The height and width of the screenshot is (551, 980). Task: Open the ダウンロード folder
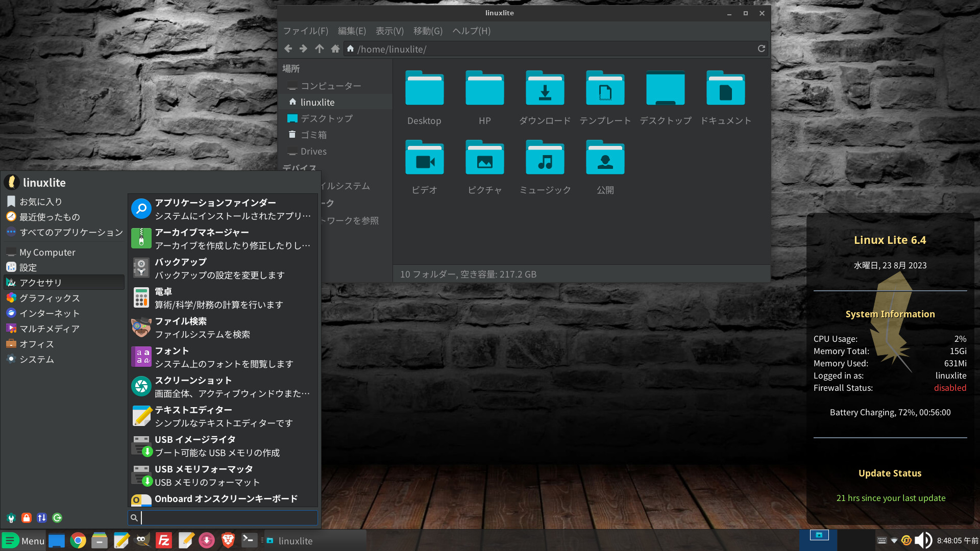tap(545, 98)
